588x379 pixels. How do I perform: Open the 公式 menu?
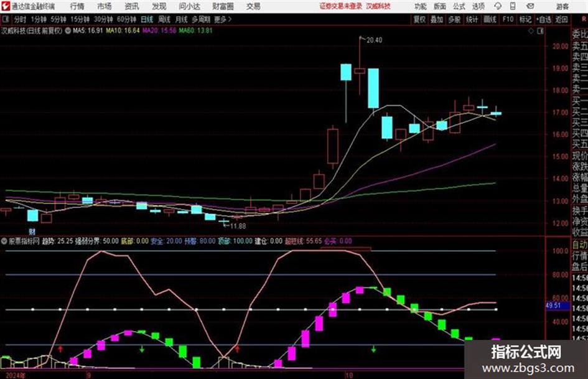459,6
